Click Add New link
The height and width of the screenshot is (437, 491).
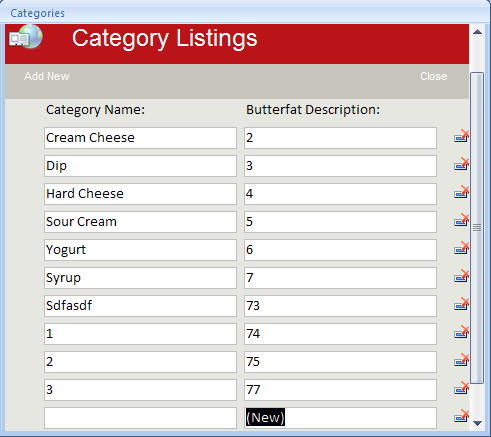pos(47,76)
